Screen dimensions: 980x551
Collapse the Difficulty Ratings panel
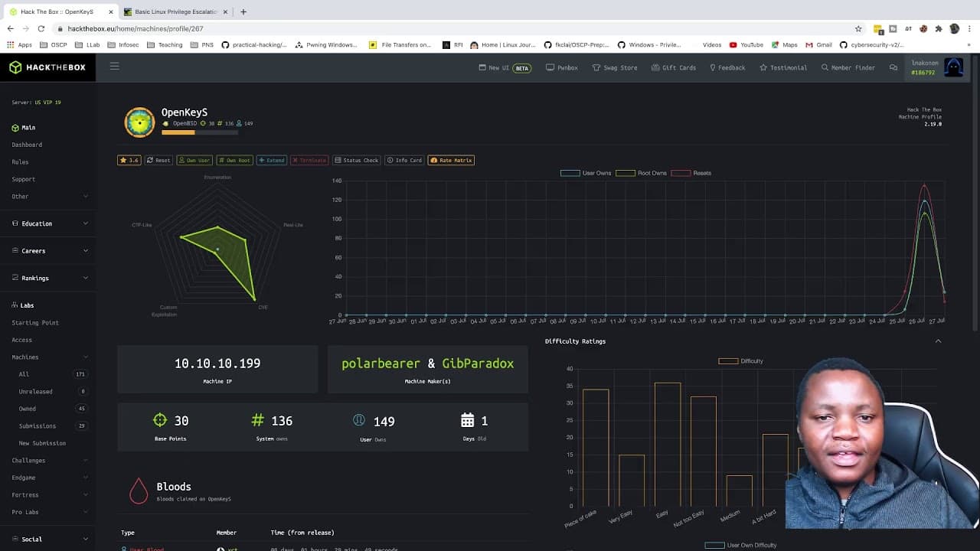[x=938, y=341]
